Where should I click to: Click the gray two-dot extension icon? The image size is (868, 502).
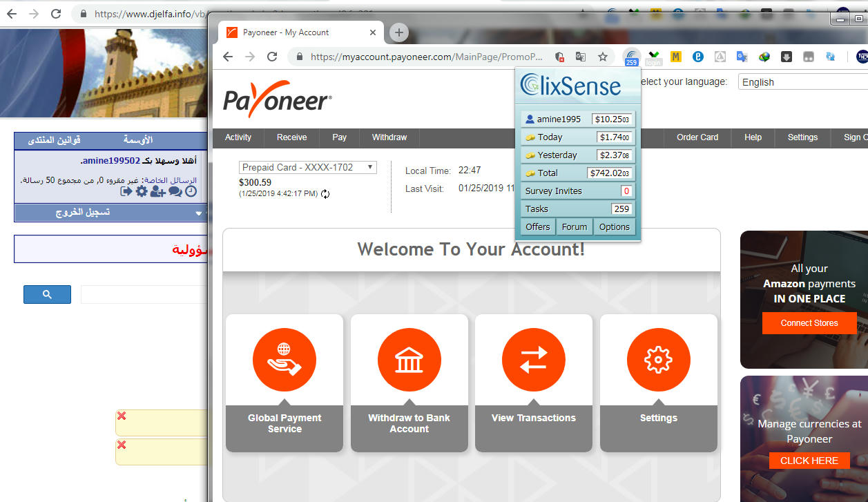pos(808,57)
